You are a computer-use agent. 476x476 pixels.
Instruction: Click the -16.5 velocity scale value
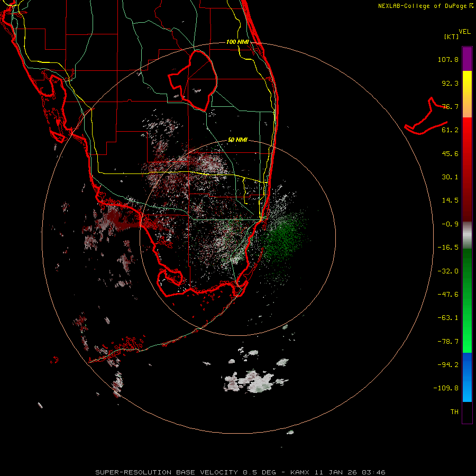tap(448, 248)
